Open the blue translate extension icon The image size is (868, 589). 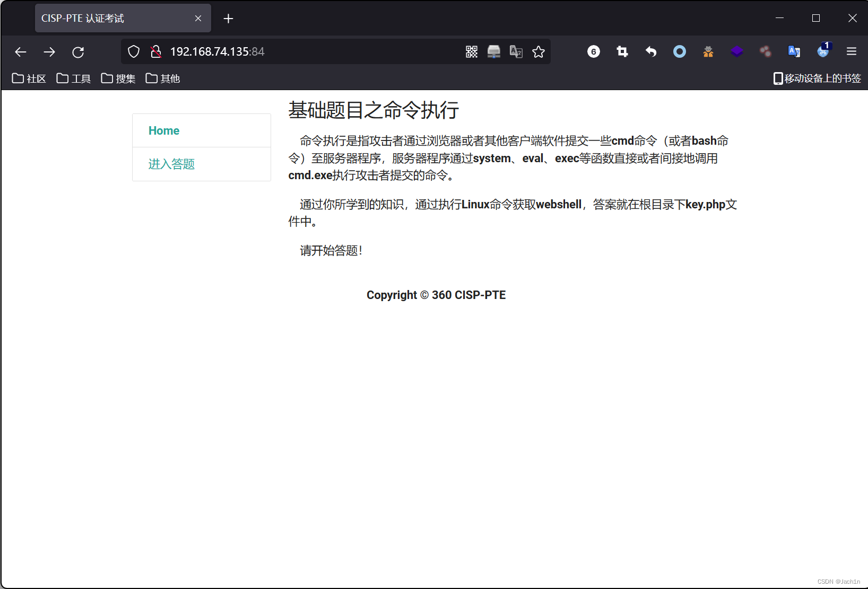point(794,51)
